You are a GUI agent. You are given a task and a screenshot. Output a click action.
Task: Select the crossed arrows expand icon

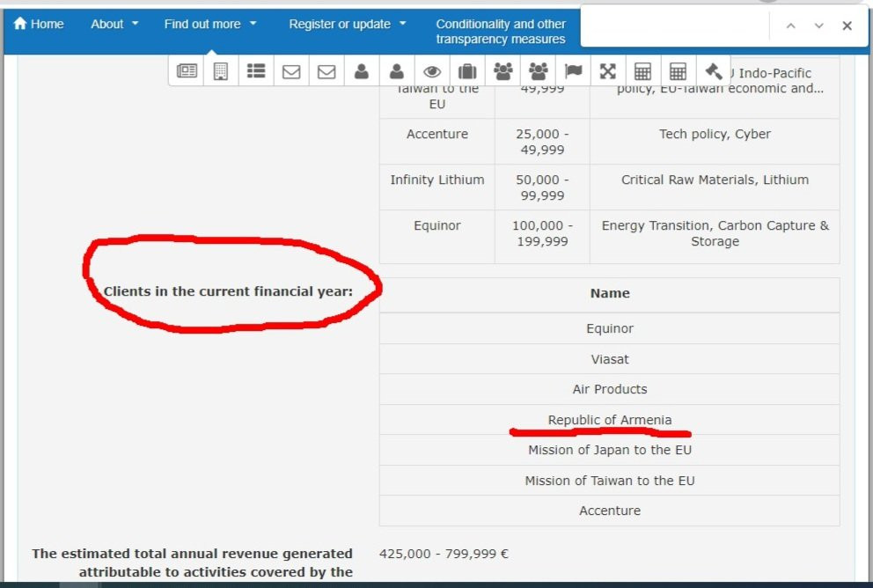[x=608, y=70]
